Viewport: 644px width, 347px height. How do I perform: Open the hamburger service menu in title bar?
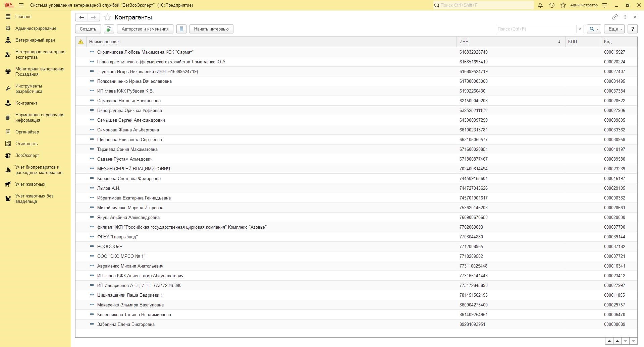21,5
